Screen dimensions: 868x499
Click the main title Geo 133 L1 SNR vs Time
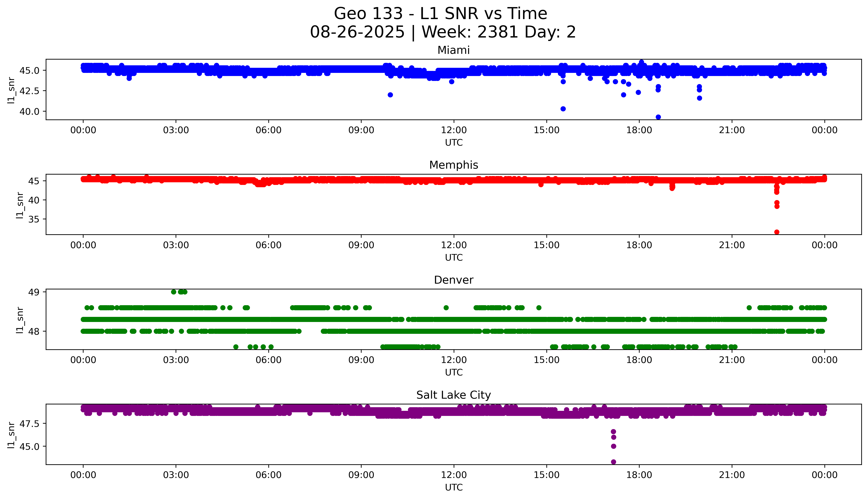(440, 14)
